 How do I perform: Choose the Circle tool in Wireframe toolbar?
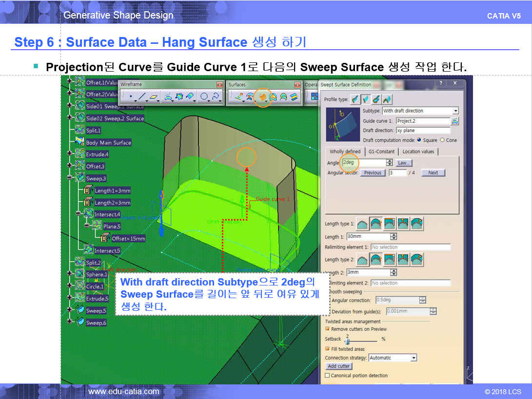[204, 97]
